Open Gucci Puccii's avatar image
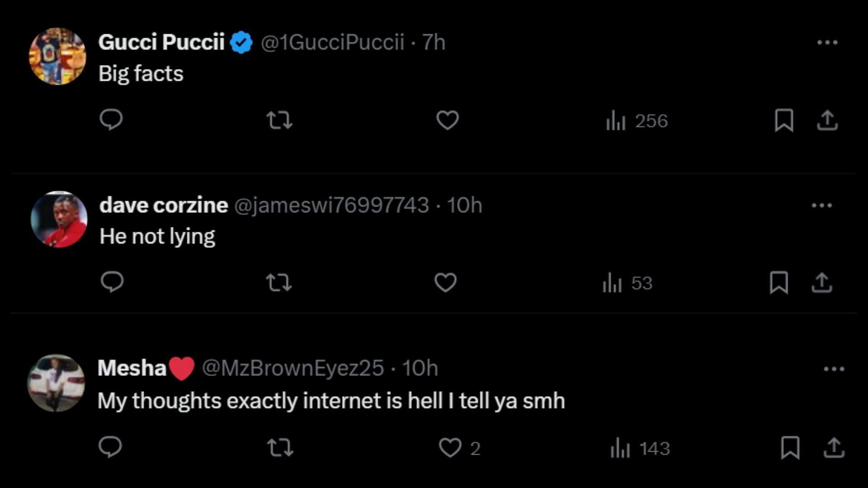The width and height of the screenshot is (868, 488). coord(57,56)
